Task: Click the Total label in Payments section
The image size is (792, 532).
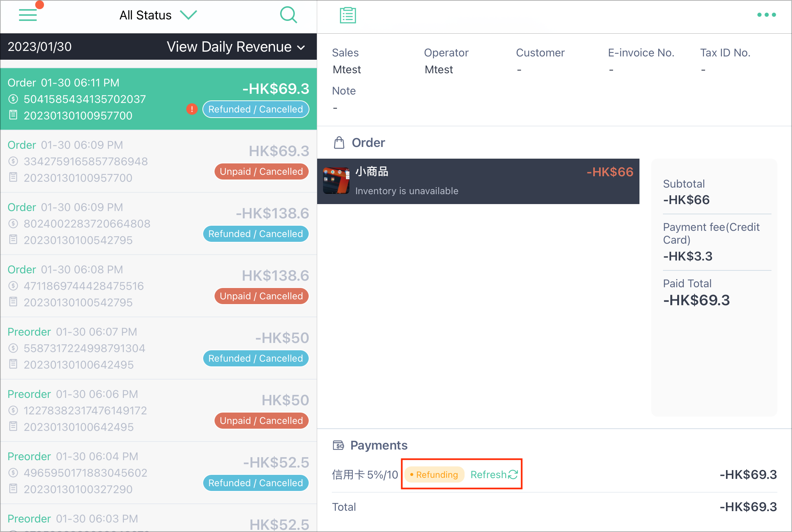Action: pos(344,507)
